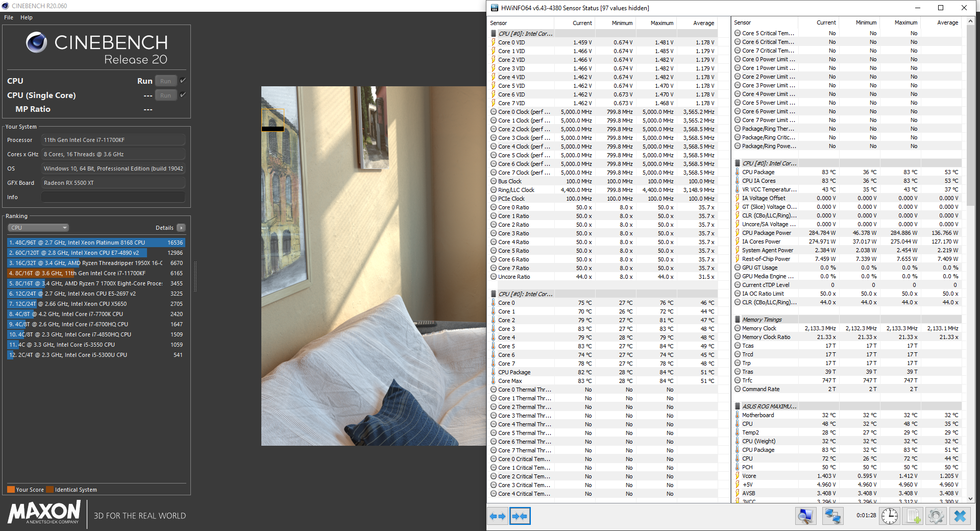
Task: Click the expand-columns double arrow icon in HWiNFO
Action: click(498, 516)
